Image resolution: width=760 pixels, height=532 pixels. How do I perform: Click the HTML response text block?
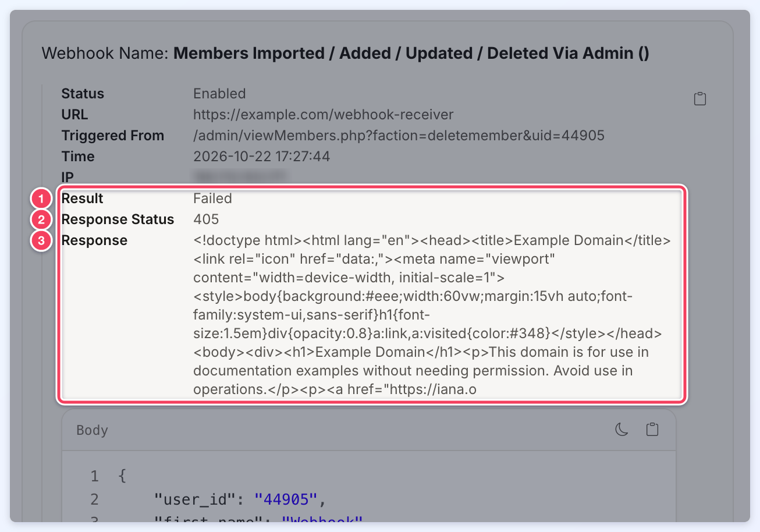[x=432, y=315]
